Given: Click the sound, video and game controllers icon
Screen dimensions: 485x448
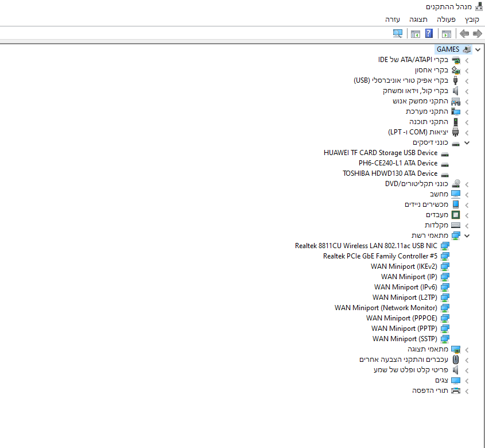Looking at the screenshot, I should [455, 91].
